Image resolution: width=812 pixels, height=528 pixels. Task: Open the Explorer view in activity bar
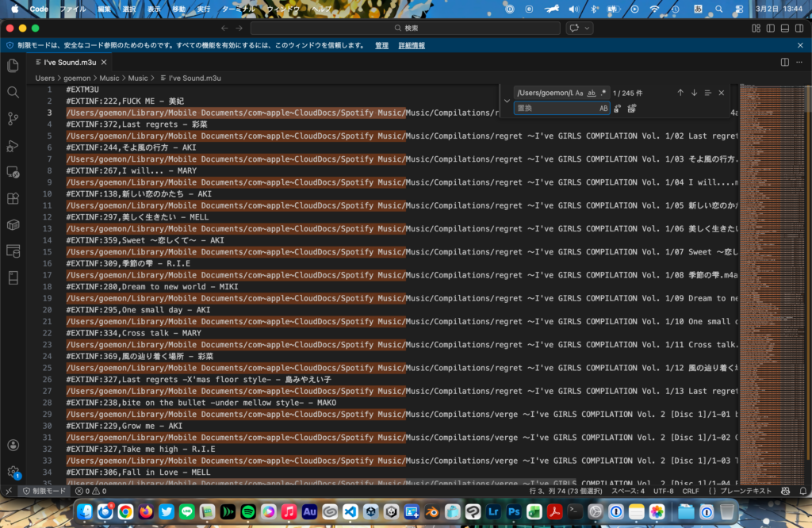click(x=13, y=66)
